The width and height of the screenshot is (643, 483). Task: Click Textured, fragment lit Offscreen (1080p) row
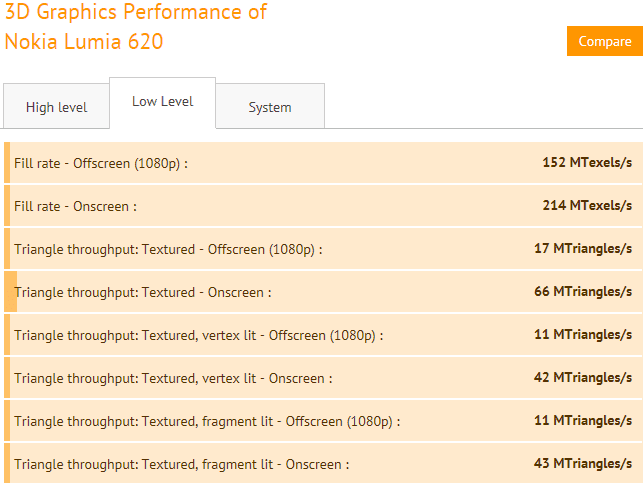[323, 421]
